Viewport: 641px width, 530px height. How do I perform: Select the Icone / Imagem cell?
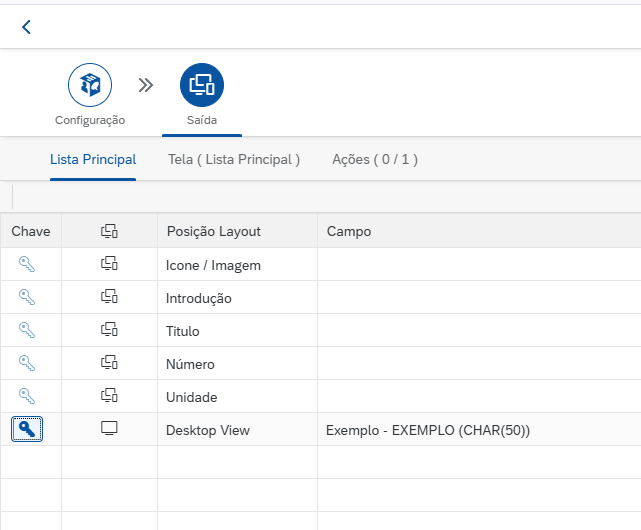238,265
